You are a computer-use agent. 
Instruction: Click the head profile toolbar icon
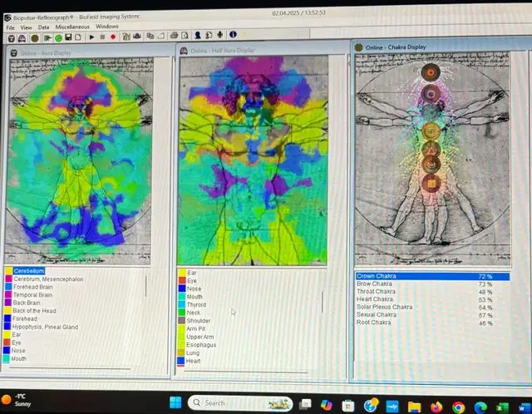pyautogui.click(x=209, y=35)
